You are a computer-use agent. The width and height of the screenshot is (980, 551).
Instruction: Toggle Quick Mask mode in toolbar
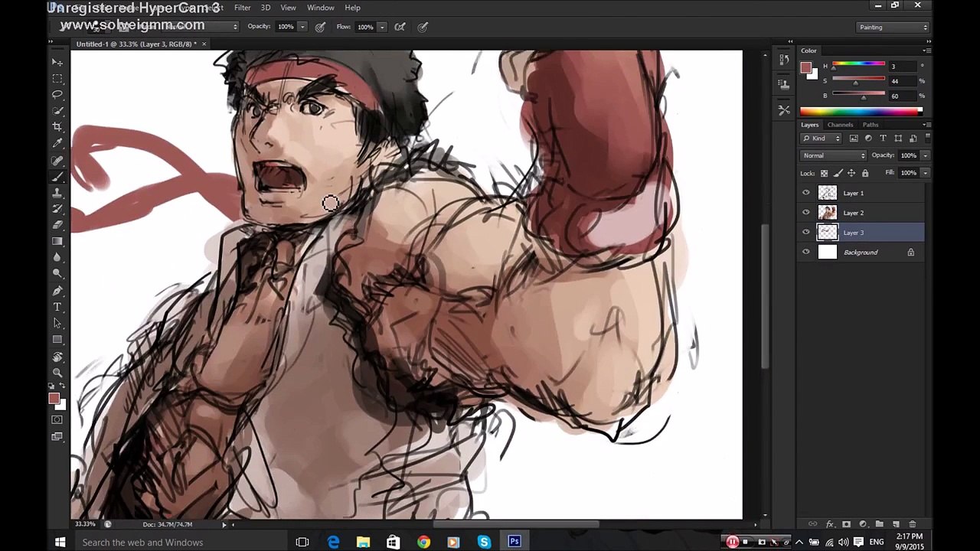pos(57,419)
